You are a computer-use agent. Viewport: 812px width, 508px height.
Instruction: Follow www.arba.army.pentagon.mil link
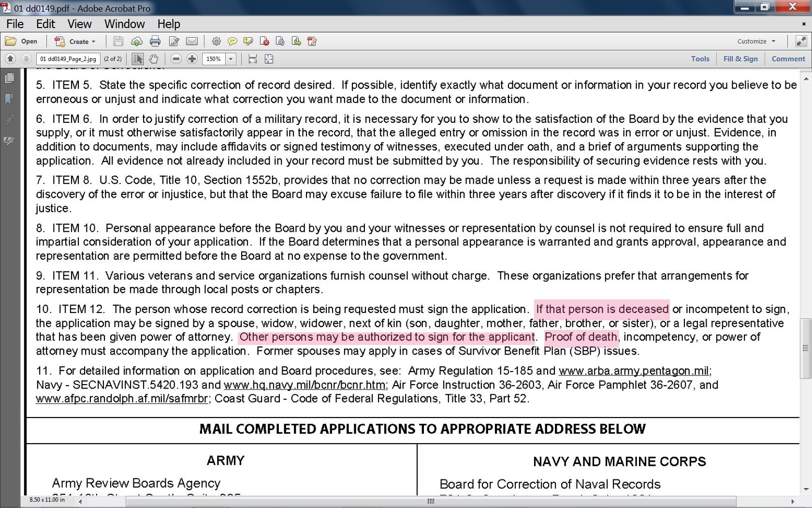pyautogui.click(x=634, y=371)
